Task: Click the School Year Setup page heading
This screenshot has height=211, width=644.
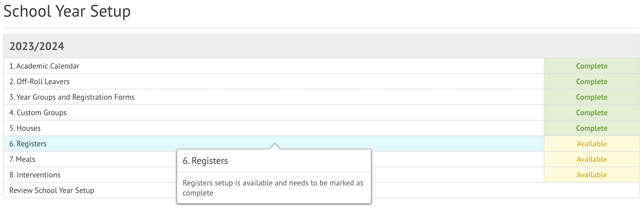Action: click(67, 11)
